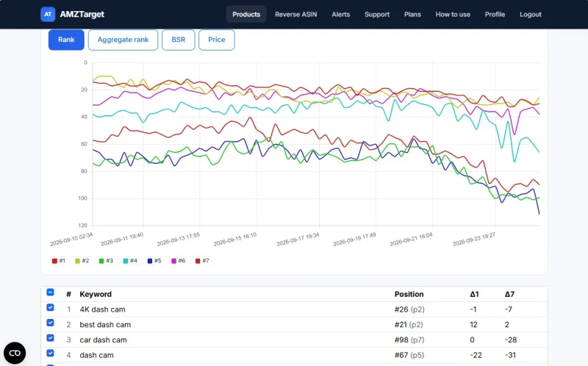Open the Alerts nav item
Screen dimensions: 588x366
pyautogui.click(x=340, y=14)
